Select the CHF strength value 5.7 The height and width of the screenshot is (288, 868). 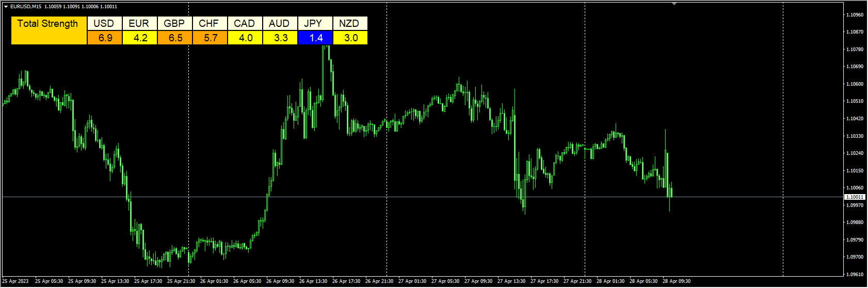210,38
